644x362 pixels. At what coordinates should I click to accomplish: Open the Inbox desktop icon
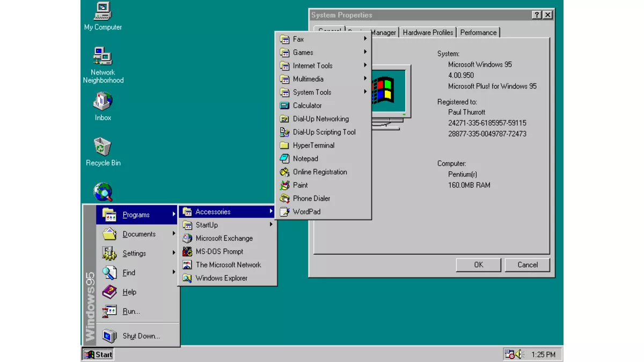pos(103,101)
